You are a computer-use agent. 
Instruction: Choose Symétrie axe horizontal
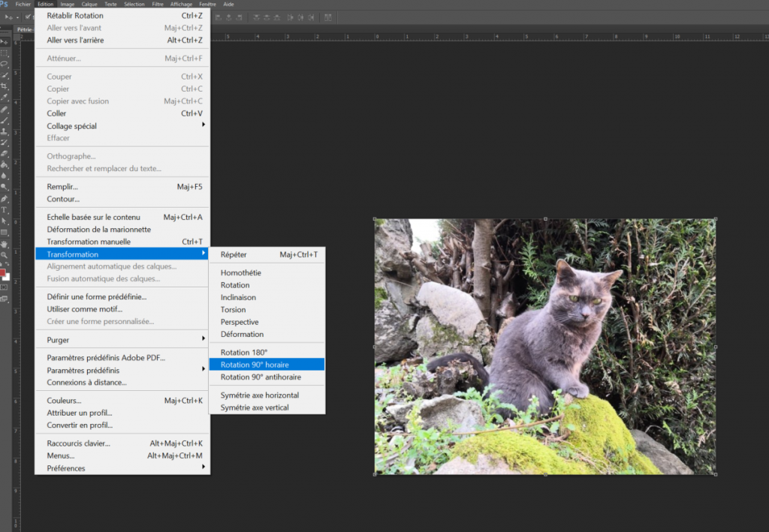tap(267, 395)
